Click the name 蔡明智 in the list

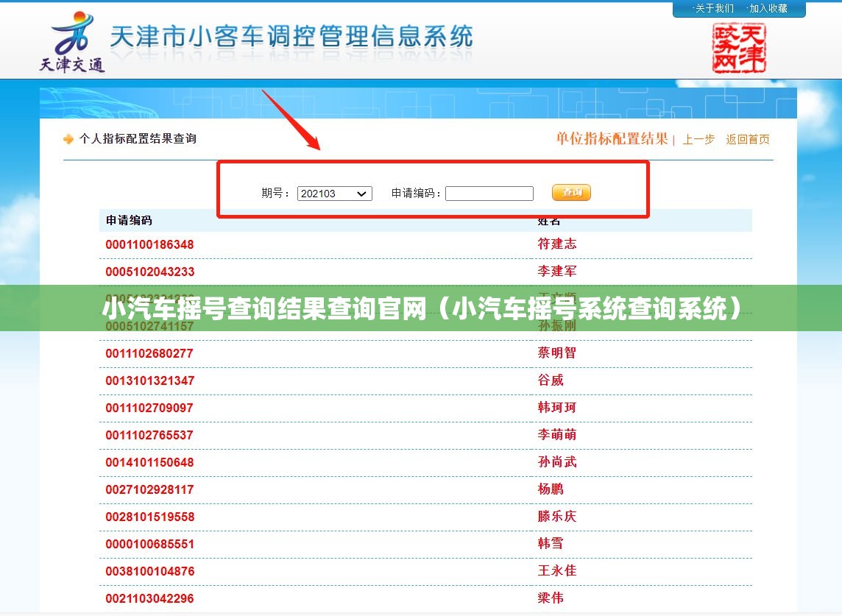pyautogui.click(x=556, y=353)
